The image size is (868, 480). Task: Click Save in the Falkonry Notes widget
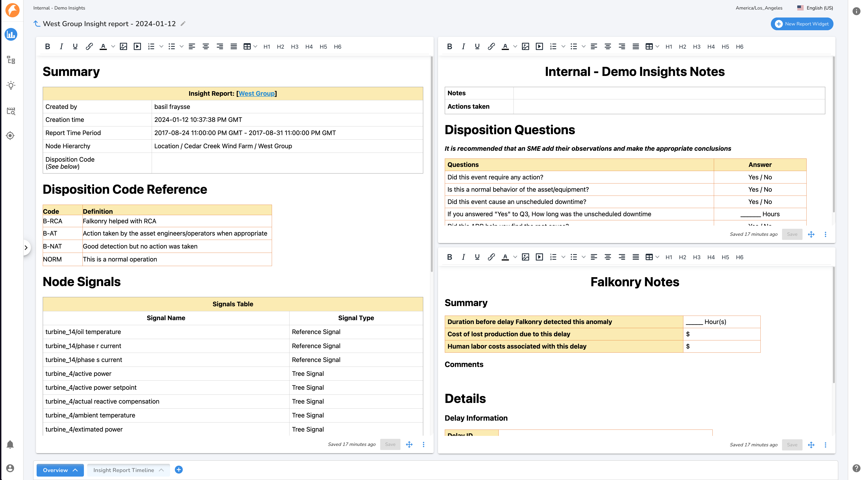[x=792, y=445]
